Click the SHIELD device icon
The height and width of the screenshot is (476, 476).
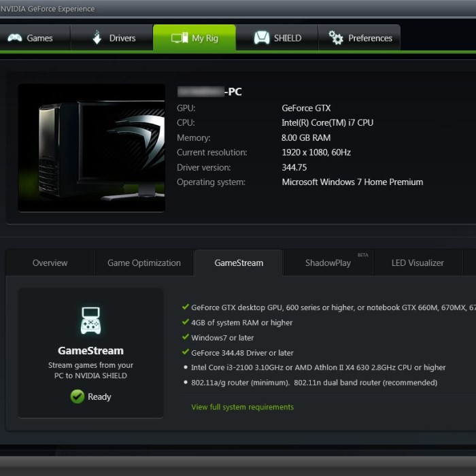[x=262, y=38]
